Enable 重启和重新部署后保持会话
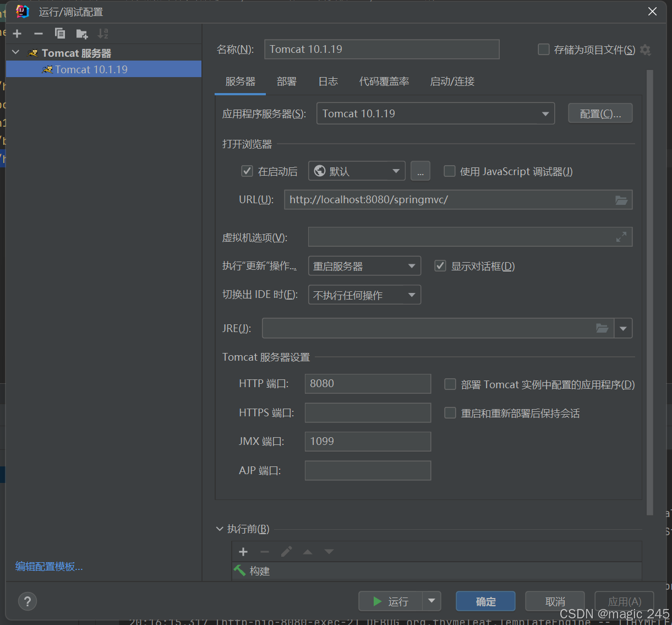 (x=450, y=413)
